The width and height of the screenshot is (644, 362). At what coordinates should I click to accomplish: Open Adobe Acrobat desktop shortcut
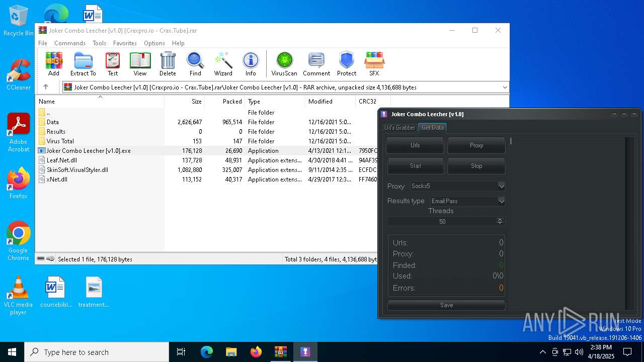[x=19, y=132]
